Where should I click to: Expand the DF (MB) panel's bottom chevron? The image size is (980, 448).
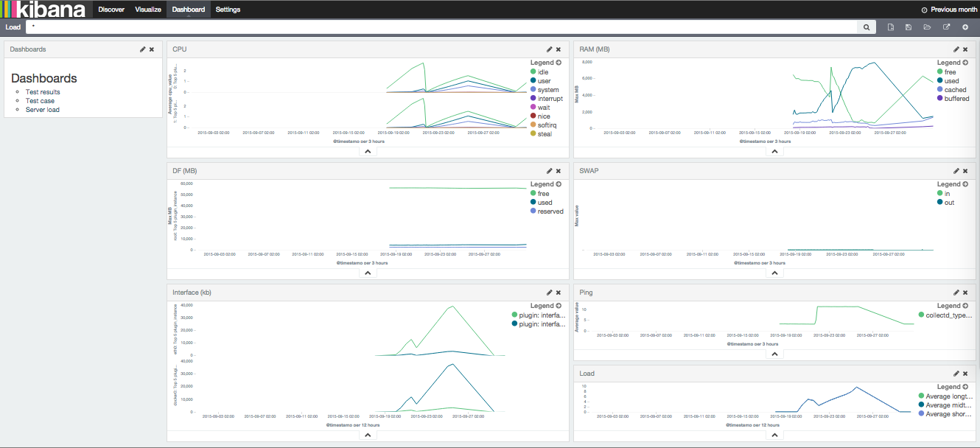pos(367,273)
